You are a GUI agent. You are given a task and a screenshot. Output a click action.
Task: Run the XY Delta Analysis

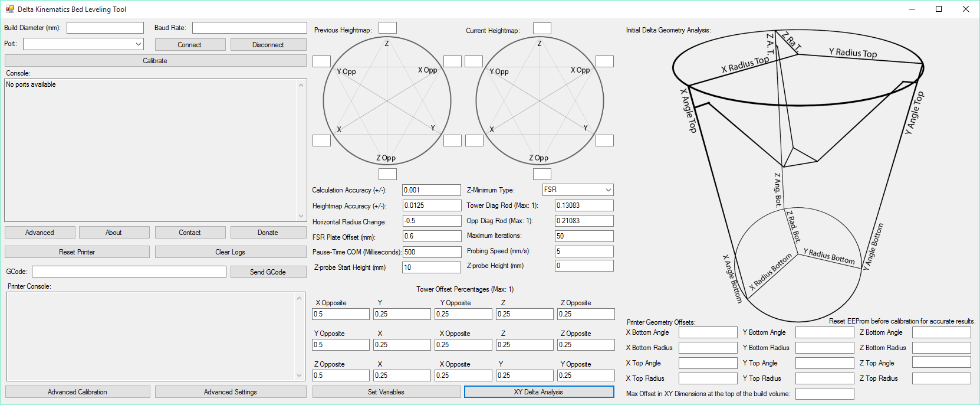click(538, 392)
